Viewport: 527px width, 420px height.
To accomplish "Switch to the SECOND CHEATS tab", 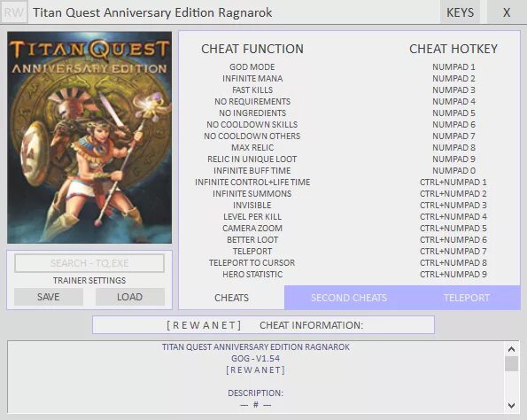I will click(349, 298).
